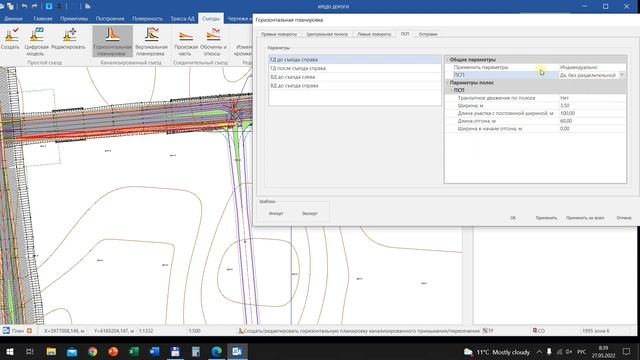
Task: Open the floppy-disk app on the taskbar
Action: pos(176,351)
